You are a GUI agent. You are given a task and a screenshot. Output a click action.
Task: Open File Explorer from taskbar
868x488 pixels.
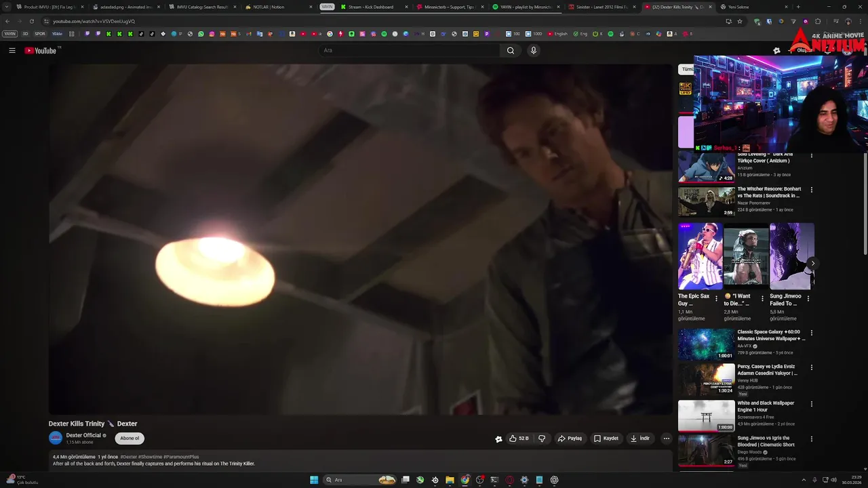coord(450,480)
